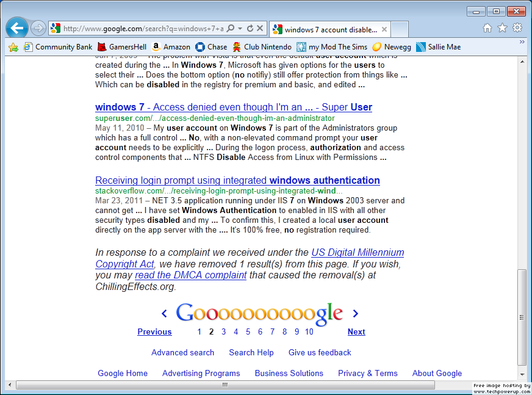Open the Home page icon
532x395 pixels.
[x=487, y=28]
